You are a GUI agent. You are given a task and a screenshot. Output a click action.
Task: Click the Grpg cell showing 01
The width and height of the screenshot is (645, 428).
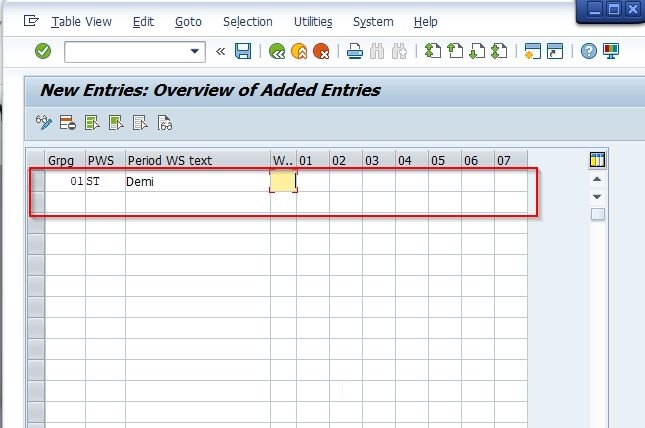65,181
